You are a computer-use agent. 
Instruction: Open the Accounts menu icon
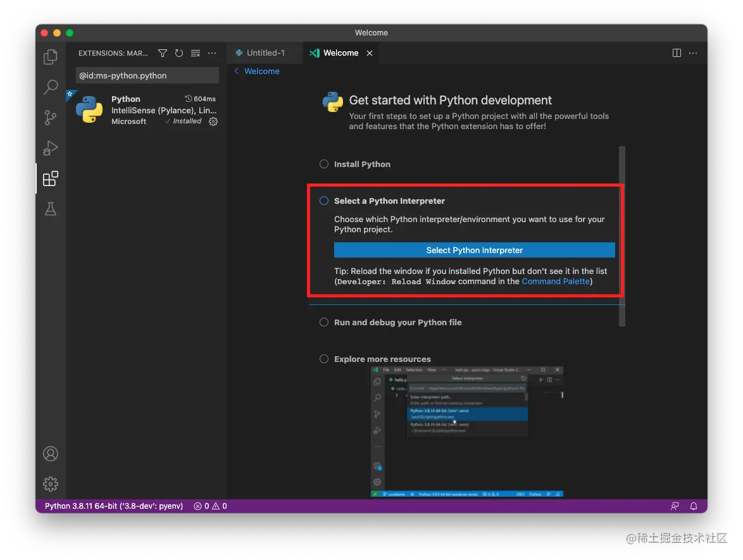coord(50,454)
